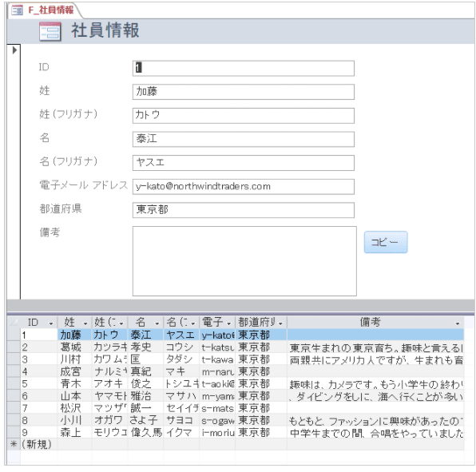This screenshot has height=472, width=476.
Task: Click the 電子メール アドレス input field
Action: coord(243,186)
